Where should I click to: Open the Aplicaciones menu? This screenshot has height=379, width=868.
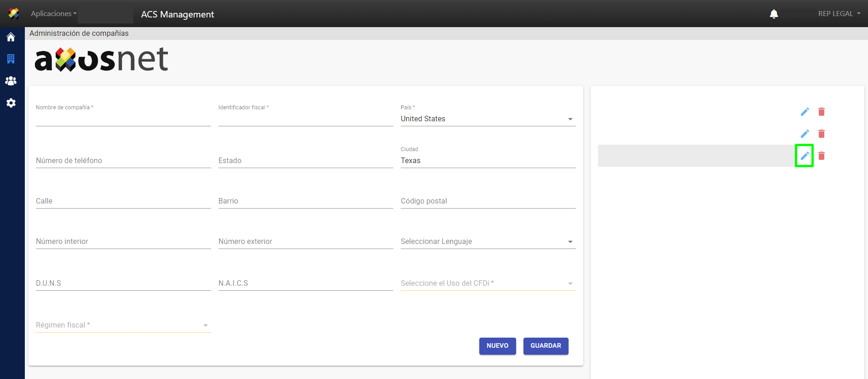[x=53, y=14]
